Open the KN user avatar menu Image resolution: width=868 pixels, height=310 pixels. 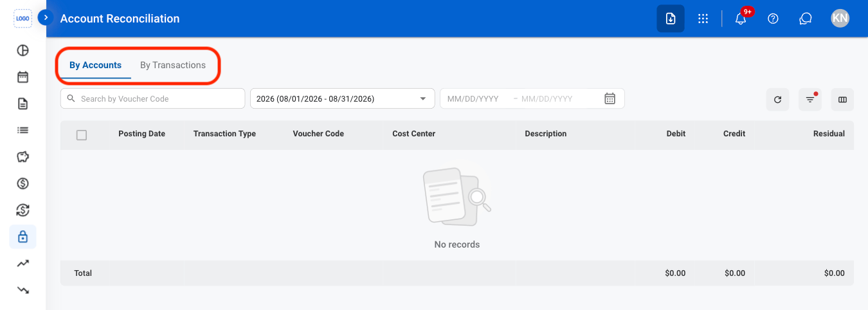point(840,18)
